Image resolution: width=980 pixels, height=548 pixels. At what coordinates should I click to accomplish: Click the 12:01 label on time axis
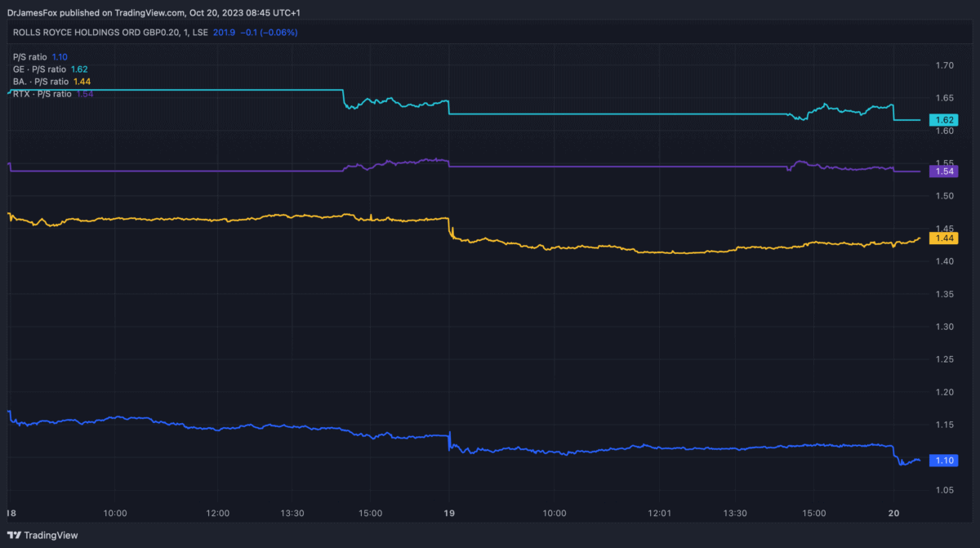[x=659, y=513]
